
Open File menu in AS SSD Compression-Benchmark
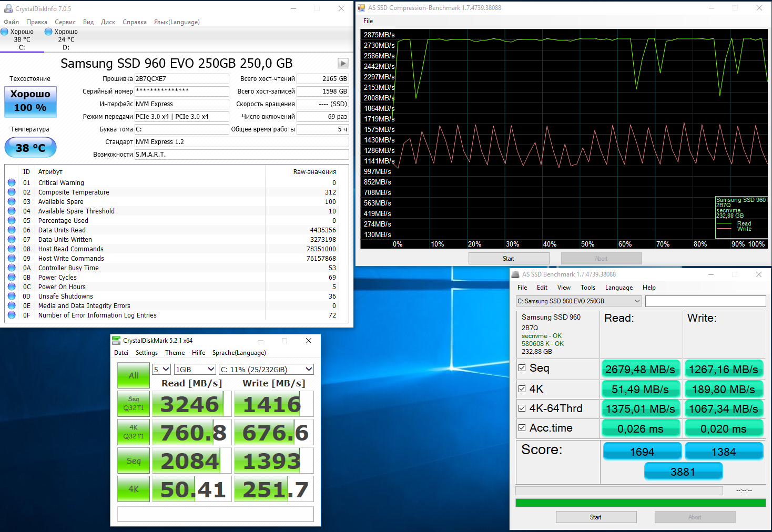tap(368, 21)
